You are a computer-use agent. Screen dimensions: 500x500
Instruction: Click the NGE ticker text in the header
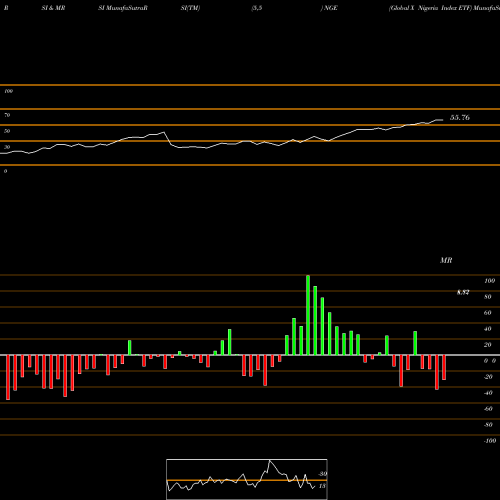330,8
